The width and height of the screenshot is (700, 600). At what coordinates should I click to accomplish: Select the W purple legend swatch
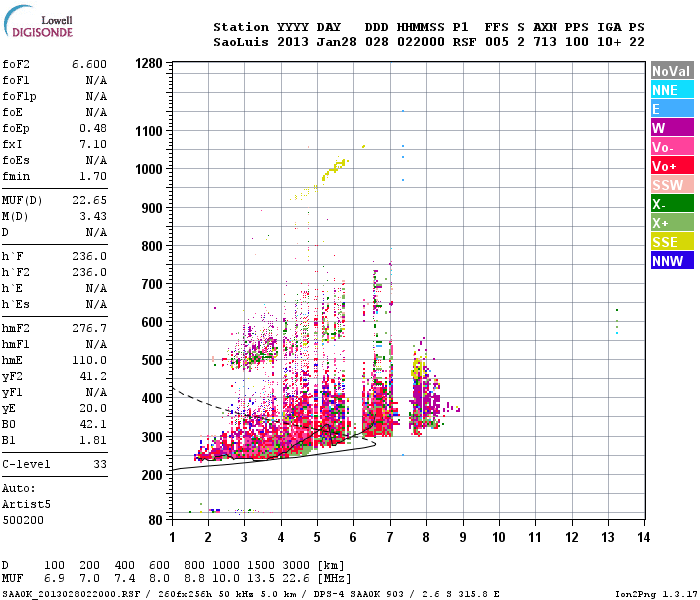[672, 128]
